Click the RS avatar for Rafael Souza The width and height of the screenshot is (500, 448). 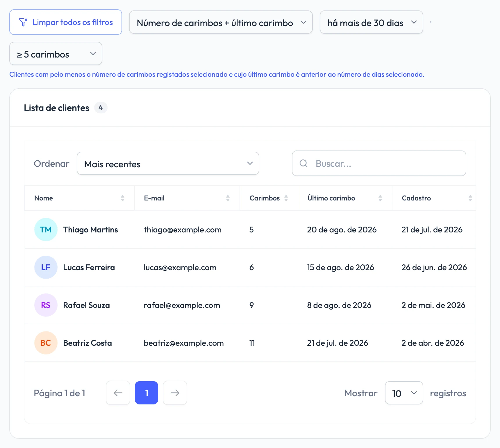46,305
